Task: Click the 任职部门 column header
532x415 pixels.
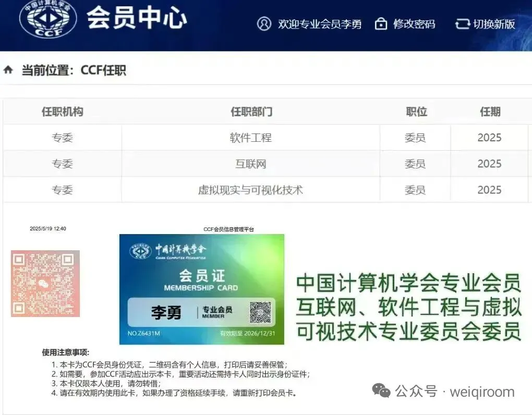Action: 251,112
